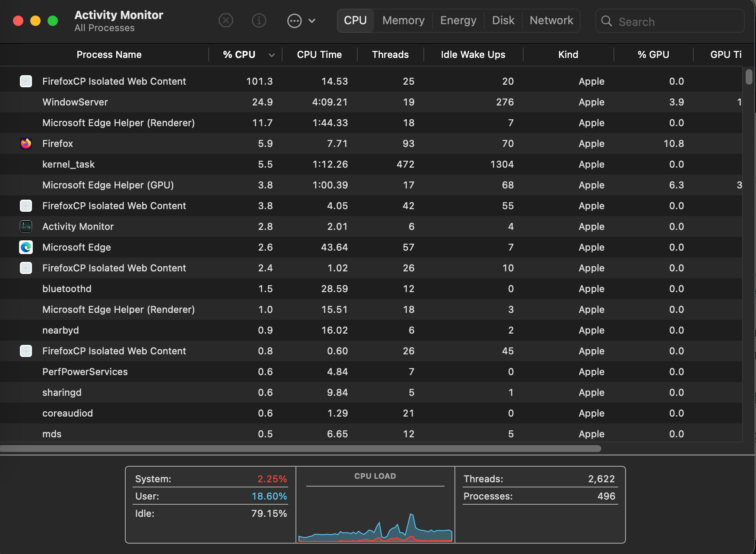Switch to the Disk tab
This screenshot has width=756, height=554.
[503, 21]
